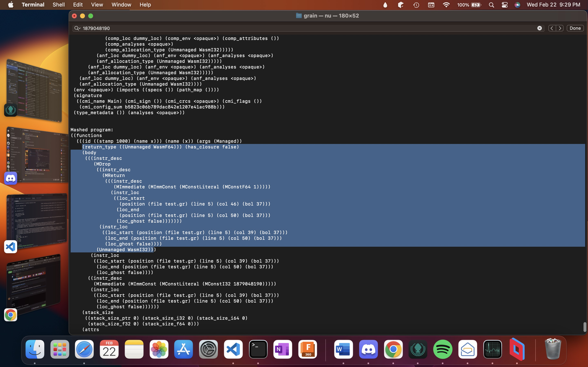The image size is (588, 367).
Task: Open the Shell menu
Action: pyautogui.click(x=58, y=5)
